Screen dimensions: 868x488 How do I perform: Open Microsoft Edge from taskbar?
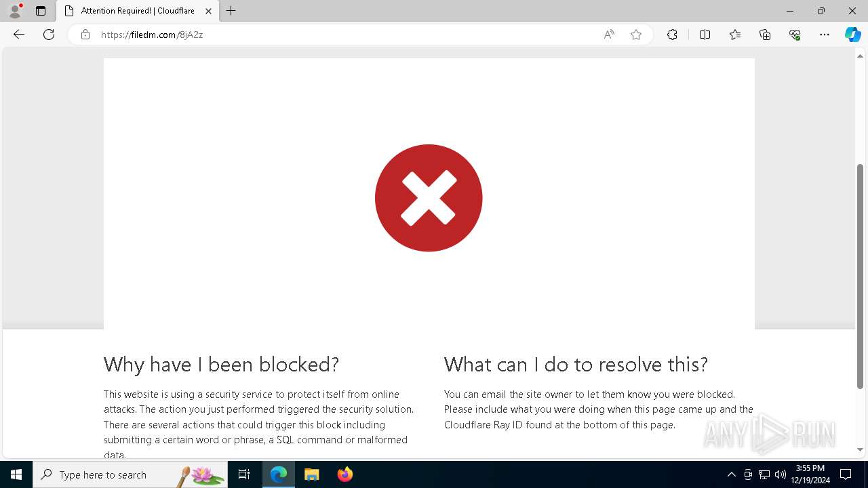click(279, 474)
